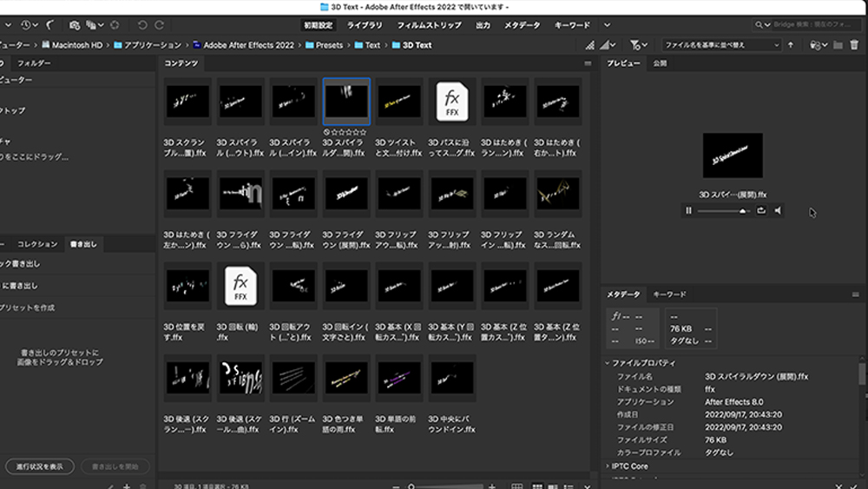Image resolution: width=868 pixels, height=489 pixels.
Task: Toggle loop playback in preview
Action: tap(761, 210)
